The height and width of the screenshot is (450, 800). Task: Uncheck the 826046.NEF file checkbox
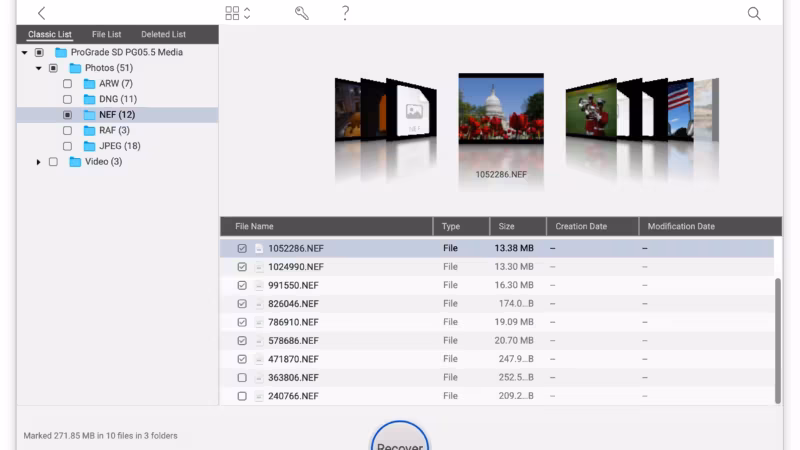242,304
